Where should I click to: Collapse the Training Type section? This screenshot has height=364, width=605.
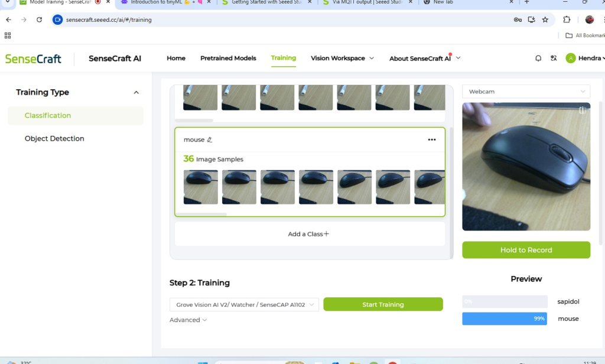click(136, 93)
